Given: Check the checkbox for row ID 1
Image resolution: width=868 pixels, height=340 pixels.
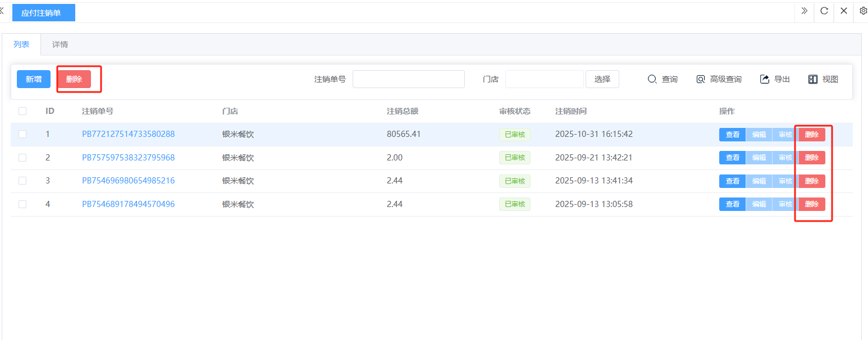Looking at the screenshot, I should point(22,134).
